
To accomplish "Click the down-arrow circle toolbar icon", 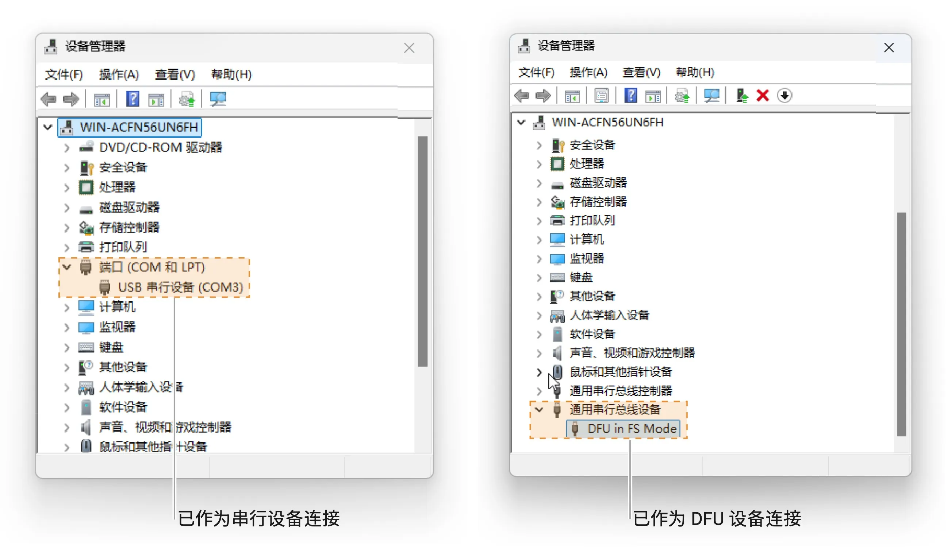I will [x=785, y=96].
